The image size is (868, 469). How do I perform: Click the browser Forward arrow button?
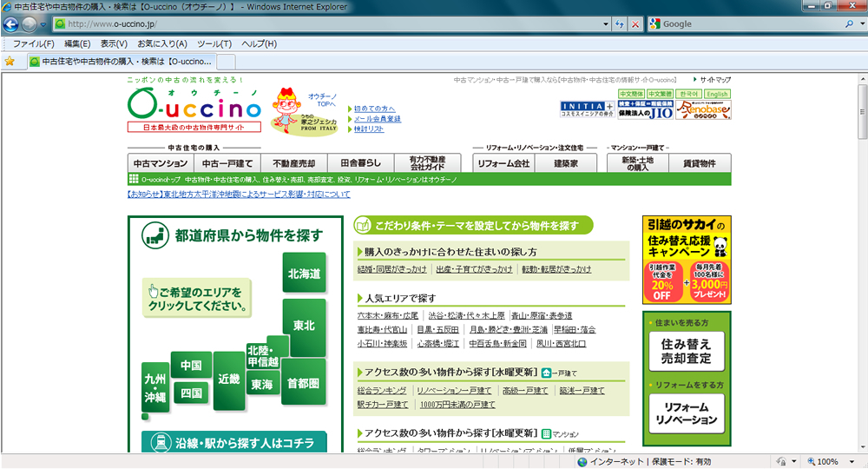tap(29, 24)
